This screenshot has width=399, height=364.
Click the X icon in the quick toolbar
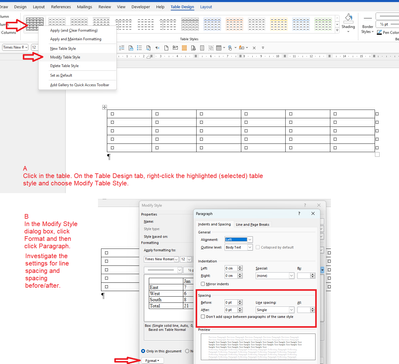coord(254,48)
